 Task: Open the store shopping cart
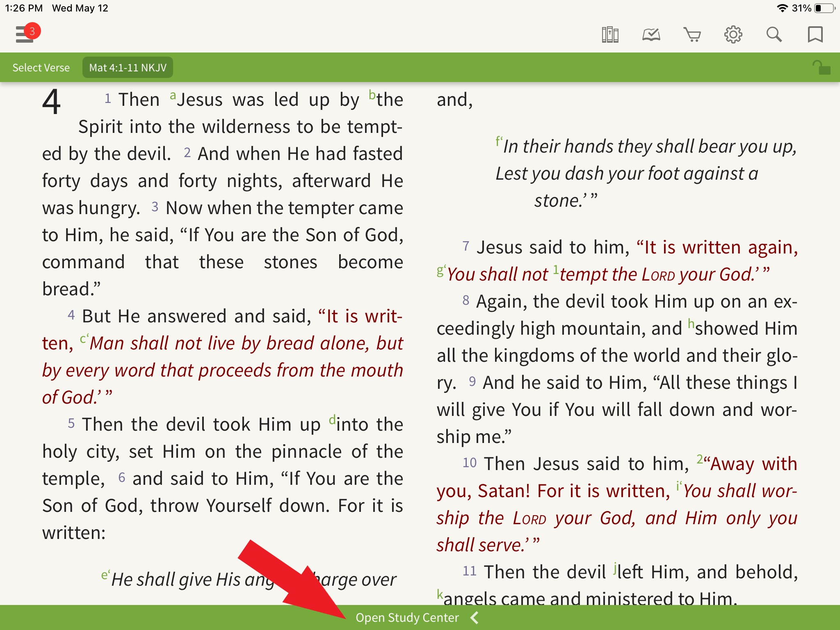692,34
